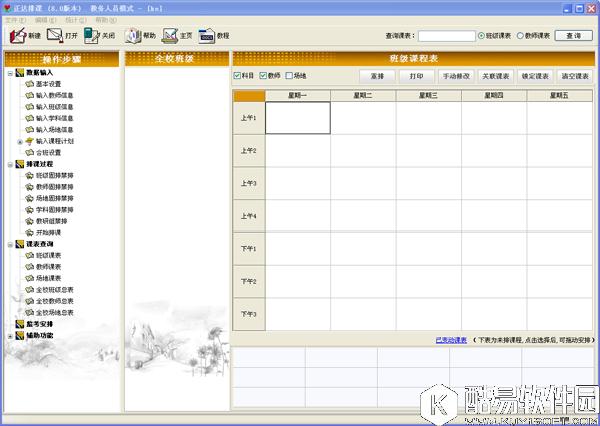Open 班级课表 under 课表查询 in the tree
This screenshot has width=600, height=426.
coord(48,256)
